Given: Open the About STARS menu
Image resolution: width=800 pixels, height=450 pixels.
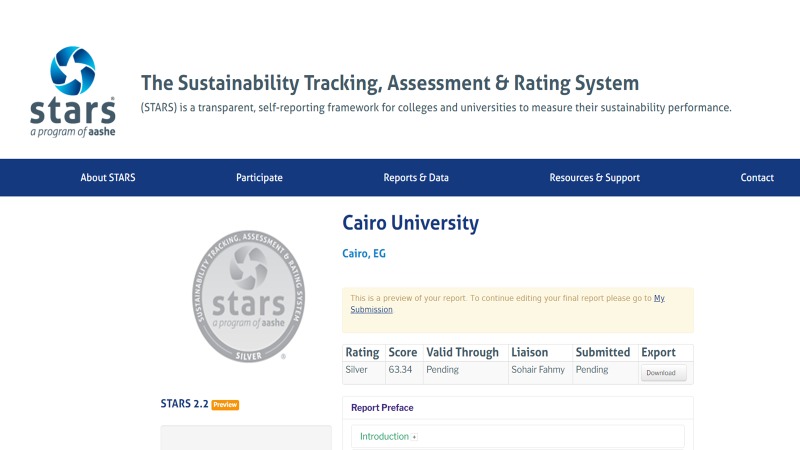Looking at the screenshot, I should (x=108, y=178).
